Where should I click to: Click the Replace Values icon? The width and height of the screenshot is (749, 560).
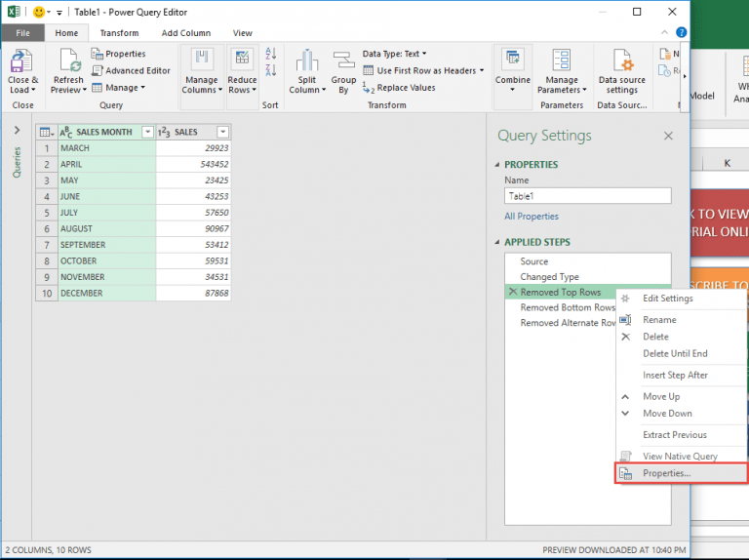[x=400, y=88]
